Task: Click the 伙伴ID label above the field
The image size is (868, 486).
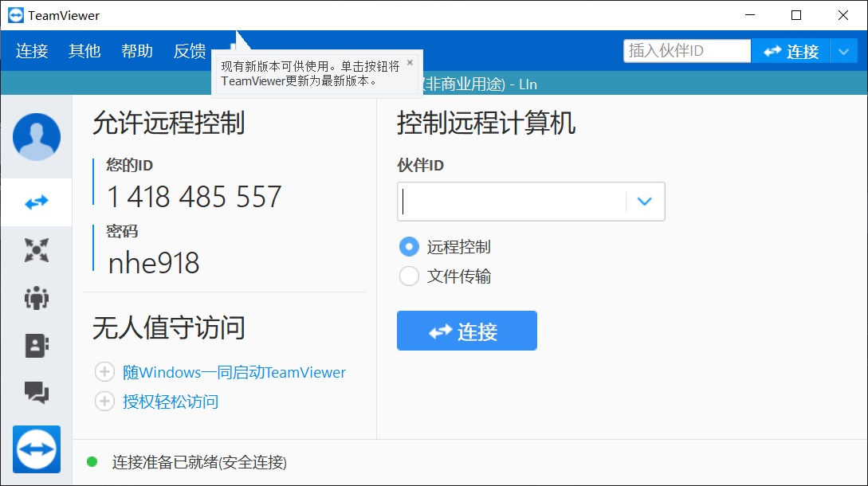Action: pos(420,165)
